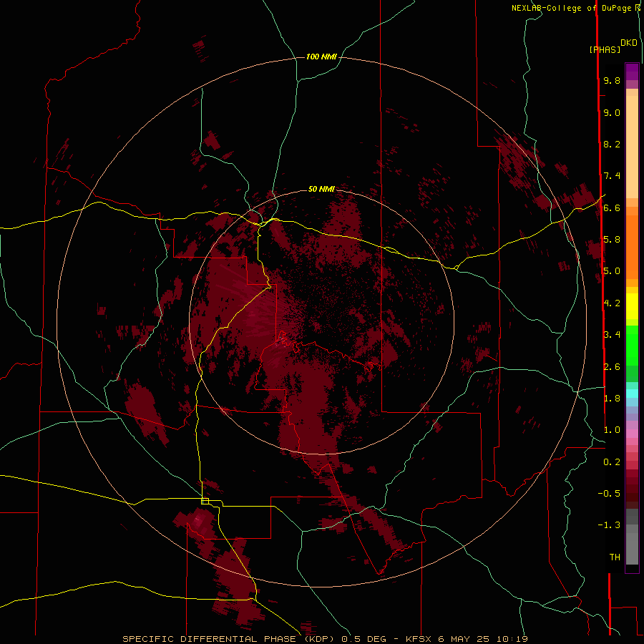The width and height of the screenshot is (644, 644).
Task: Select the 9.8 scale value
Action: (x=612, y=81)
